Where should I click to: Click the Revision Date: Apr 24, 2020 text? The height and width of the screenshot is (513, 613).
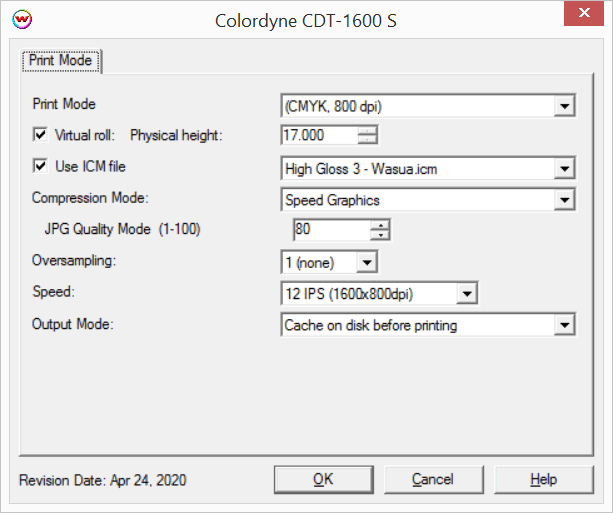click(x=103, y=480)
